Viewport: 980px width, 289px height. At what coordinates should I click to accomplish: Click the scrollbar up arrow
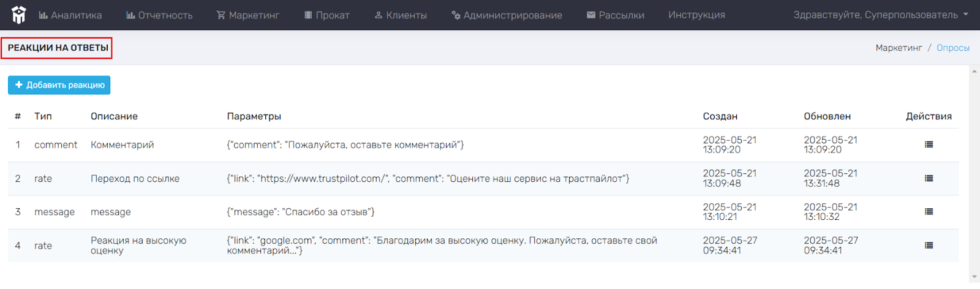(x=974, y=72)
